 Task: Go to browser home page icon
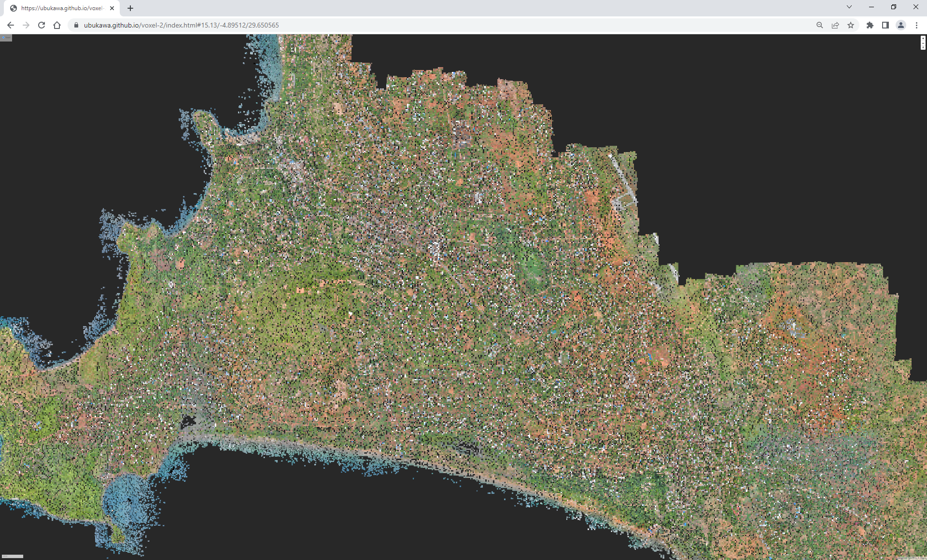coord(57,25)
